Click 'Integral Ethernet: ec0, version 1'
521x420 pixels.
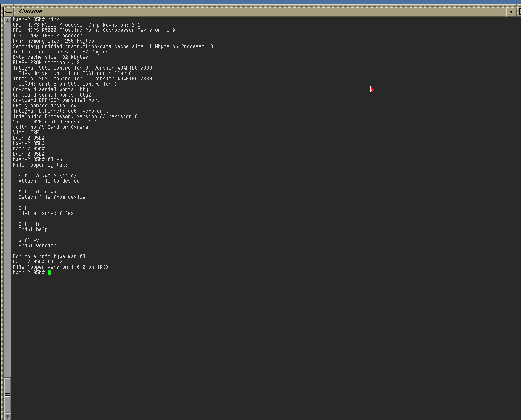pyautogui.click(x=61, y=111)
